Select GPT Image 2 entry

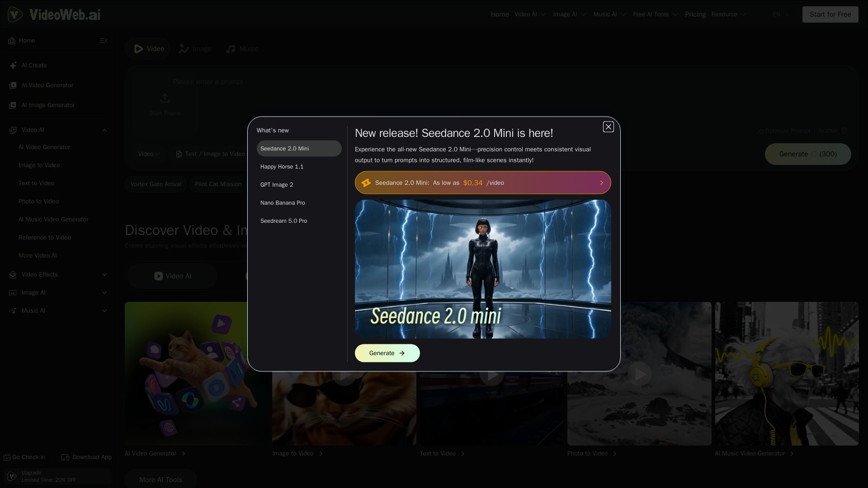(x=299, y=185)
